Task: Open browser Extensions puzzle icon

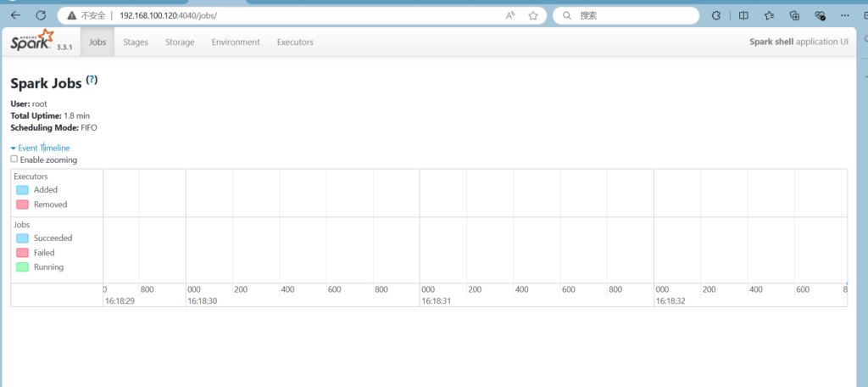Action: pyautogui.click(x=716, y=15)
